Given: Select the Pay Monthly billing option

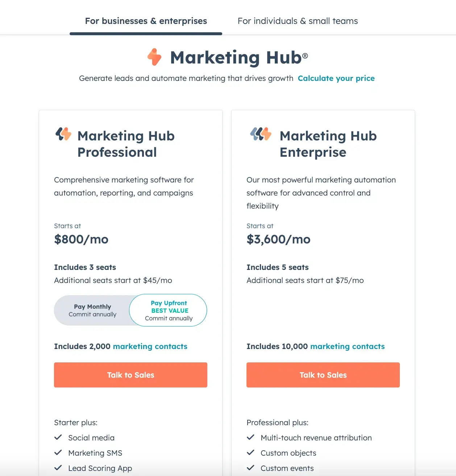Looking at the screenshot, I should pos(92,311).
